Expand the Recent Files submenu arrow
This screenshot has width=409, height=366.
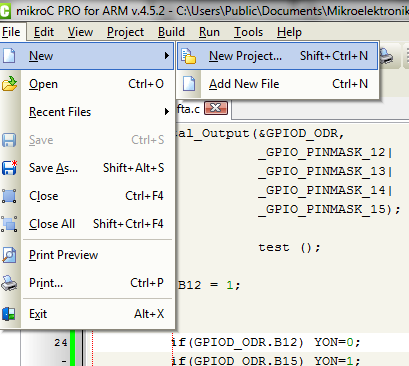click(x=167, y=112)
